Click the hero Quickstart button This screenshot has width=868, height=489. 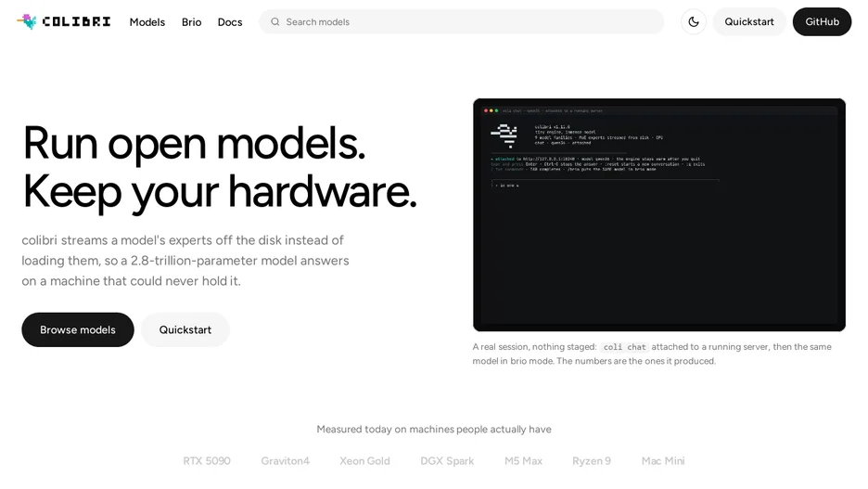pyautogui.click(x=185, y=329)
